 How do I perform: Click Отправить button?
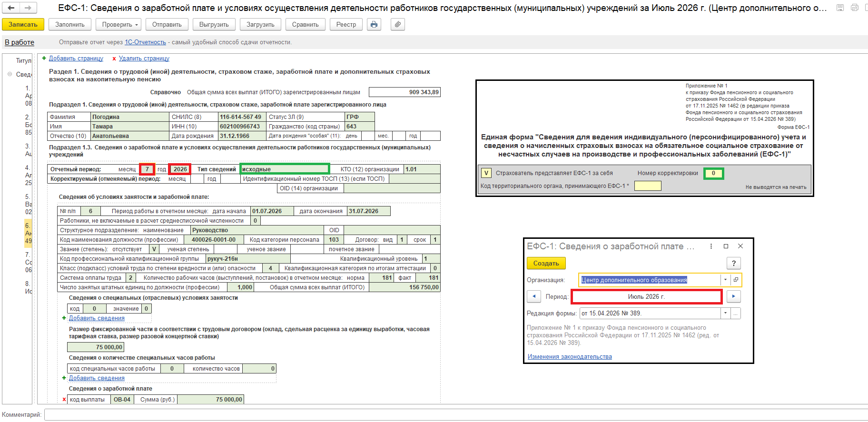click(167, 24)
